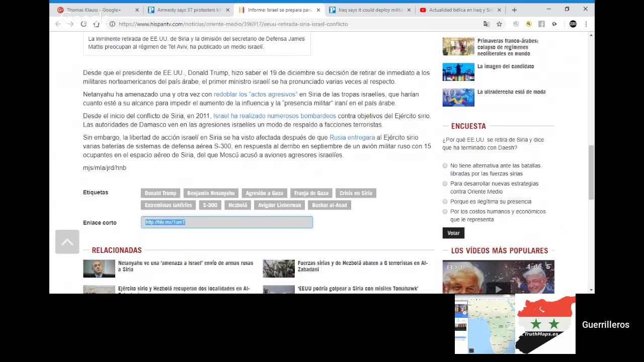644x362 pixels.
Task: Bookmark this page with the star
Action: tap(499, 24)
